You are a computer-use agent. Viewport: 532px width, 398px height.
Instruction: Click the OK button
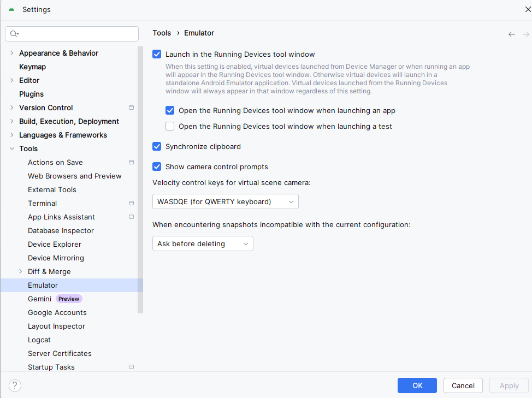[x=417, y=385]
